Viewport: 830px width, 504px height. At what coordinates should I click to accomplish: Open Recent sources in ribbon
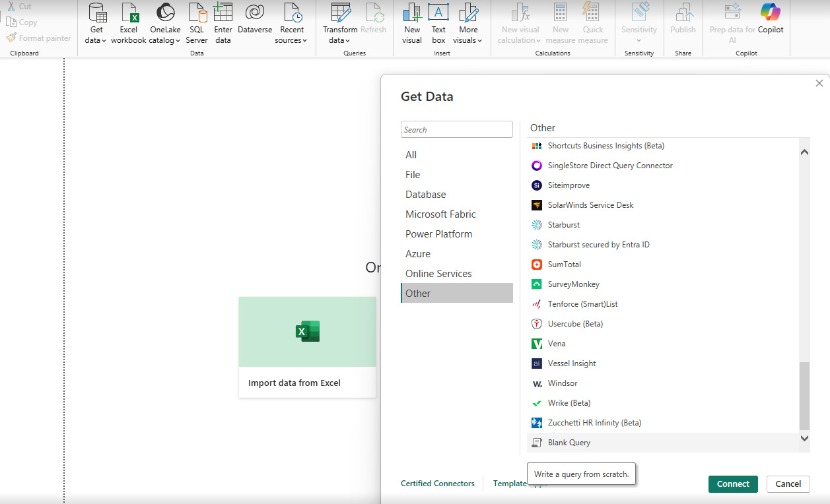point(292,24)
